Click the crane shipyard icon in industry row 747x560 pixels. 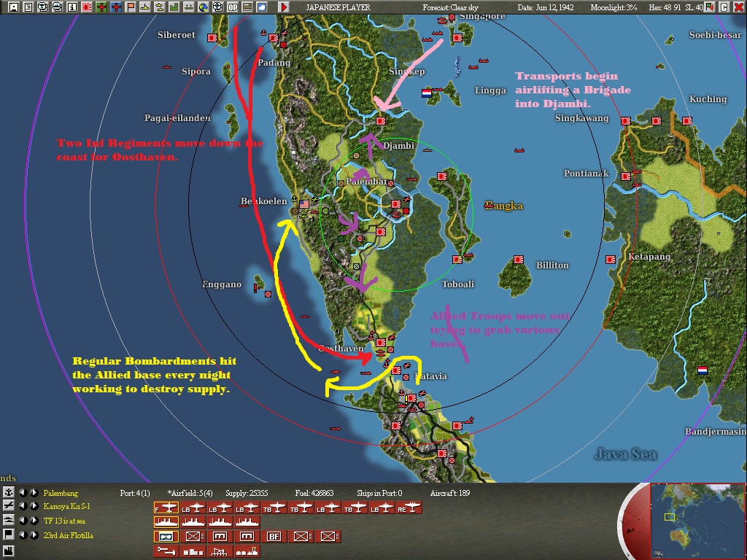coord(220,551)
